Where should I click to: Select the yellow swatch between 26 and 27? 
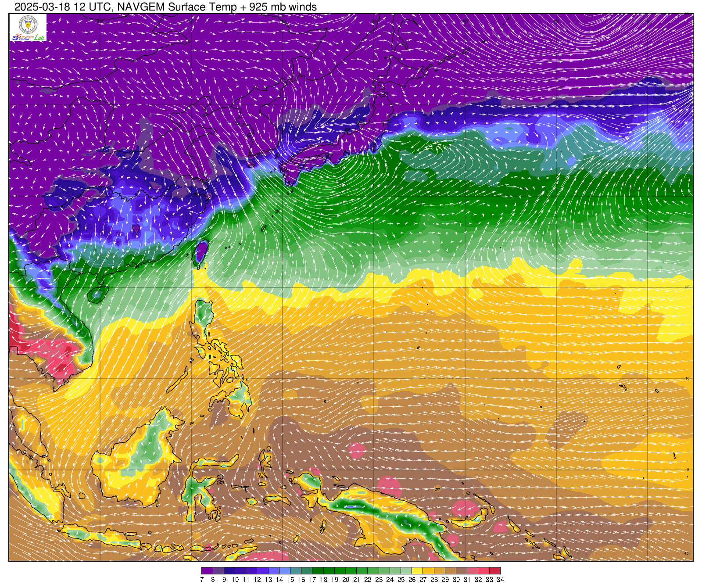[x=417, y=571]
